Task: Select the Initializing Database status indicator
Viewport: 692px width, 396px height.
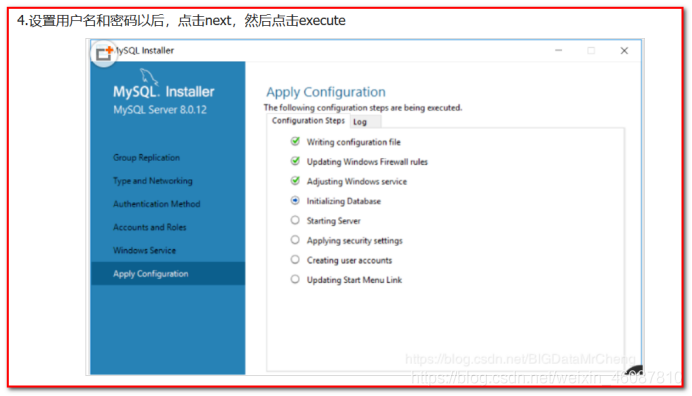Action: (x=295, y=200)
